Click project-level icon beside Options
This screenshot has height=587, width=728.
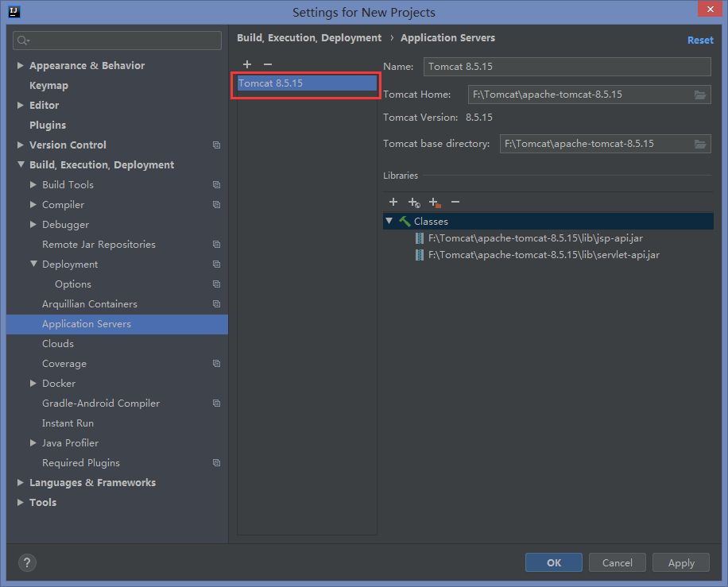[x=216, y=284]
